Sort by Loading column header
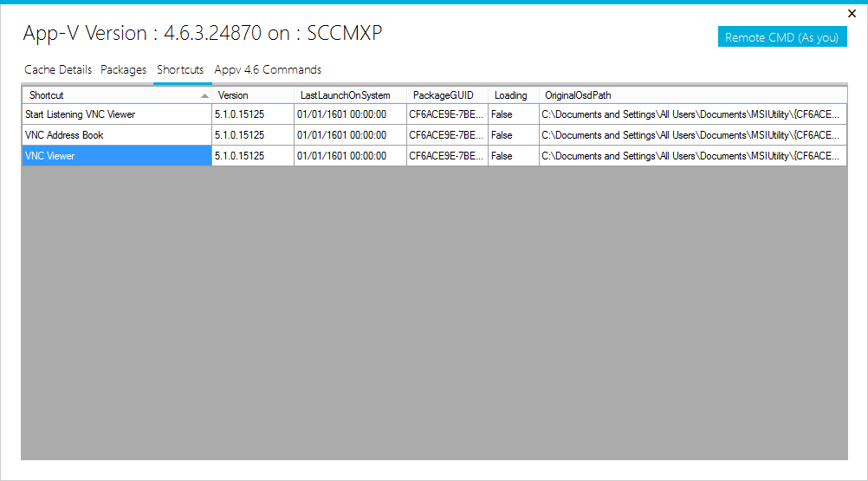 (x=514, y=95)
